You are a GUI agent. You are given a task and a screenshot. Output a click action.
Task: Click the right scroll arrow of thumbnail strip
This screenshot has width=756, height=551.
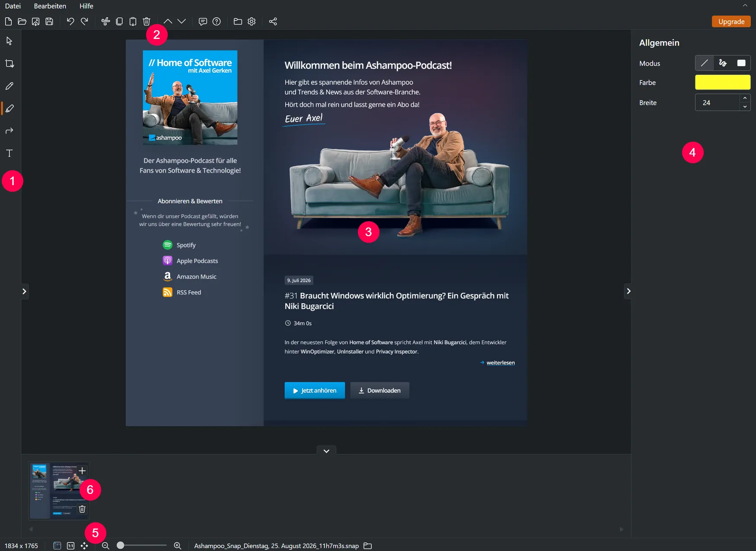pyautogui.click(x=622, y=529)
